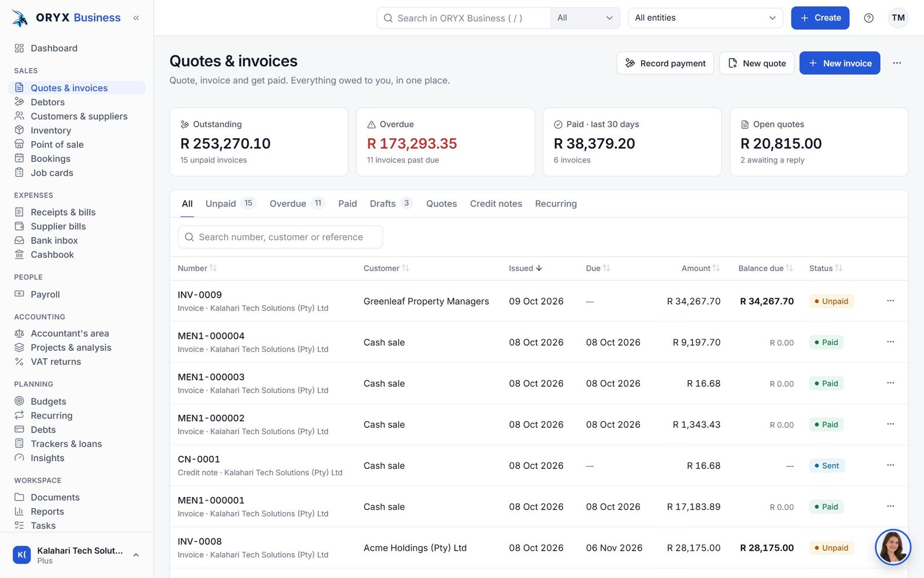Open the 'All entities' dropdown
The image size is (924, 578).
pyautogui.click(x=705, y=18)
